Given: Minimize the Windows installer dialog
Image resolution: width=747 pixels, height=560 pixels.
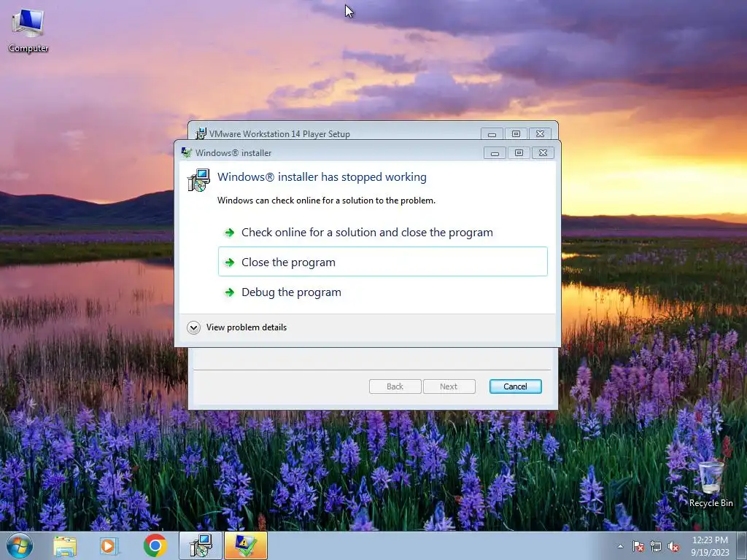Looking at the screenshot, I should click(x=495, y=153).
